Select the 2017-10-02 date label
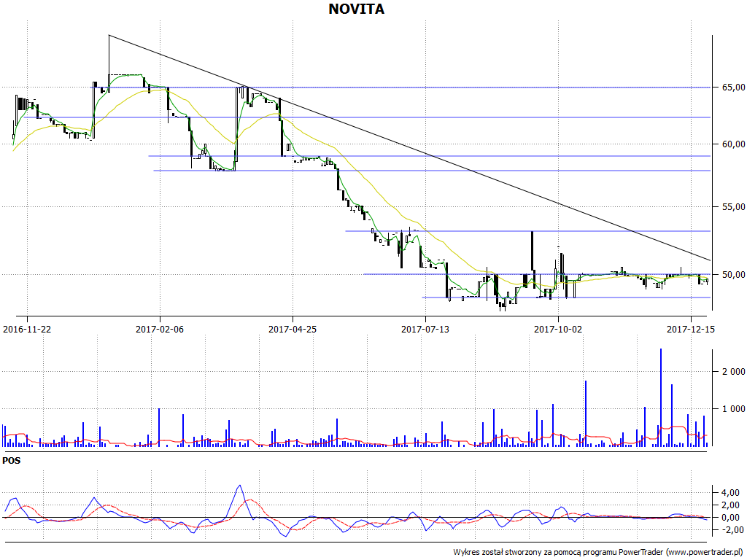 (x=558, y=329)
